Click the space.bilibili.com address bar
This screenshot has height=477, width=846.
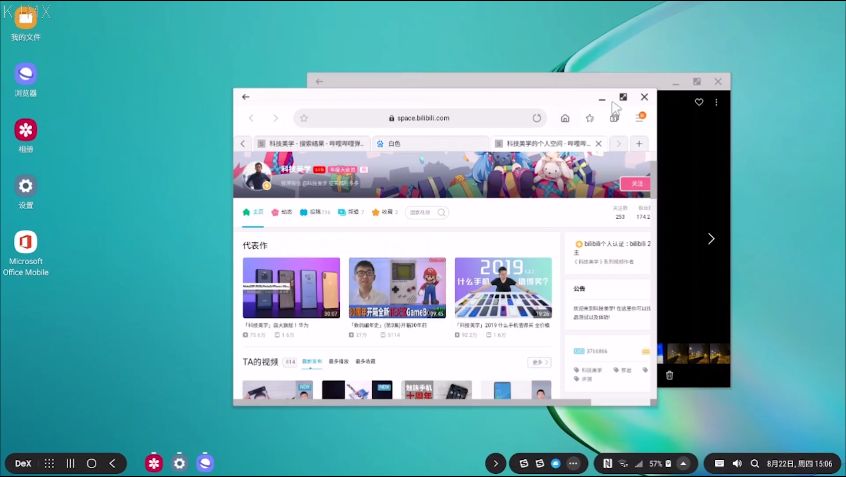[420, 118]
